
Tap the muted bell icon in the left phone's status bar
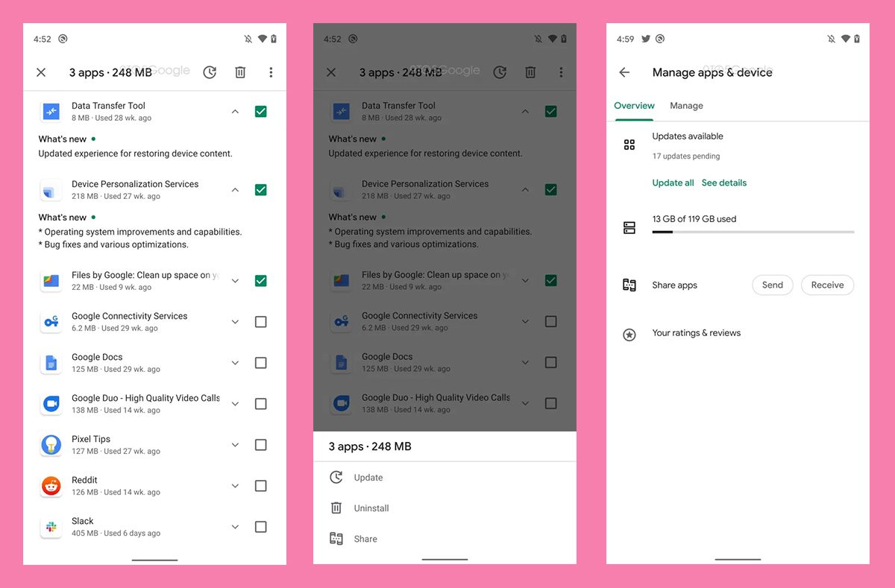[248, 39]
